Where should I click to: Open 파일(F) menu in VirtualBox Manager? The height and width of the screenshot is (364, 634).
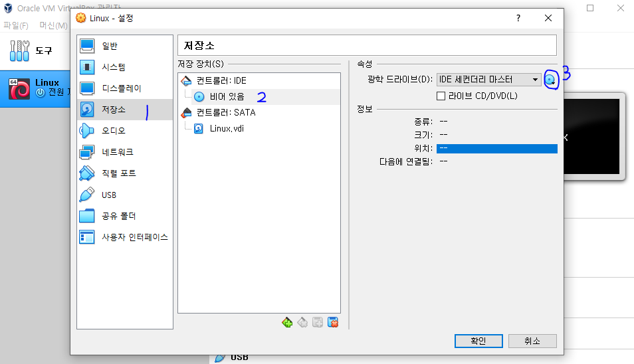(x=16, y=25)
